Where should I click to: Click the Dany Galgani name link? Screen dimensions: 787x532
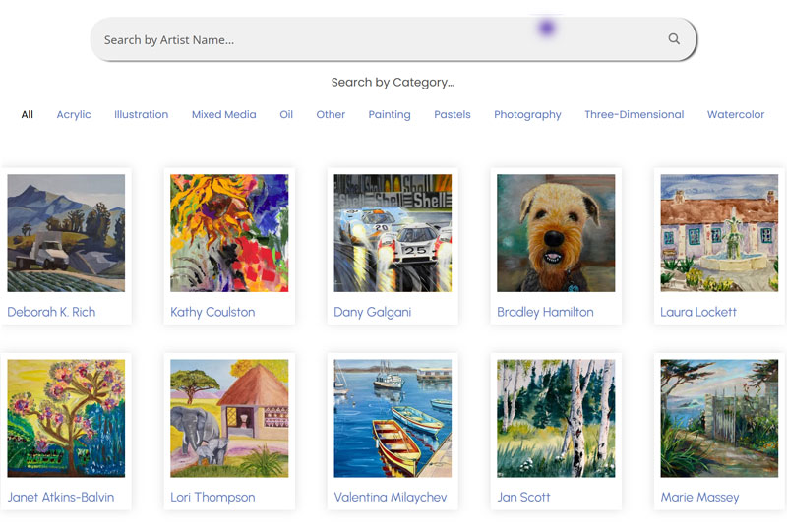click(x=373, y=312)
